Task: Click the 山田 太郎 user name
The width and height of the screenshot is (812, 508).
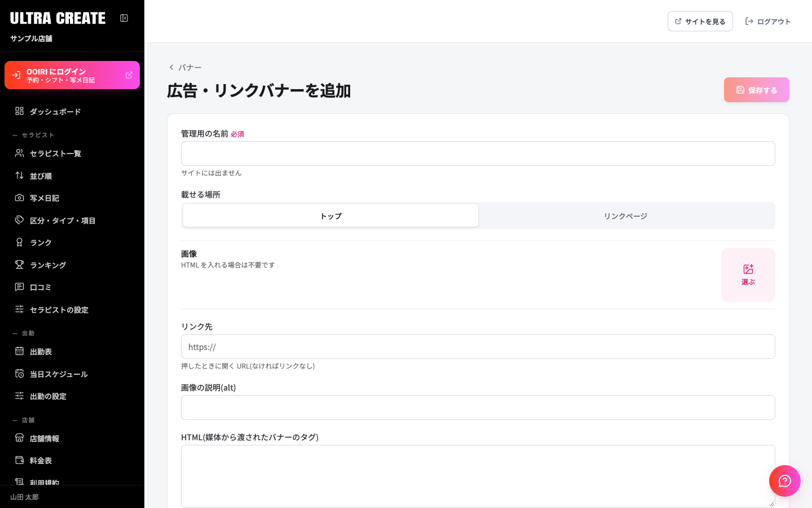Action: click(24, 497)
